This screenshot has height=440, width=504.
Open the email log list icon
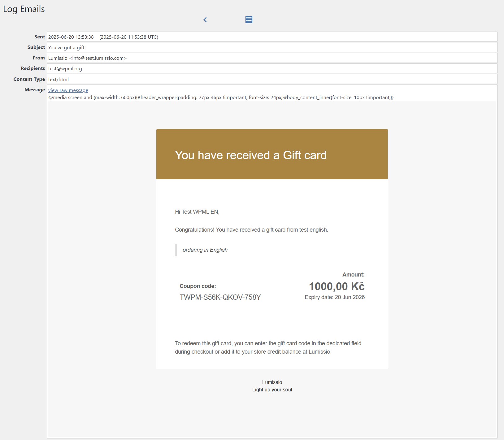coord(249,20)
